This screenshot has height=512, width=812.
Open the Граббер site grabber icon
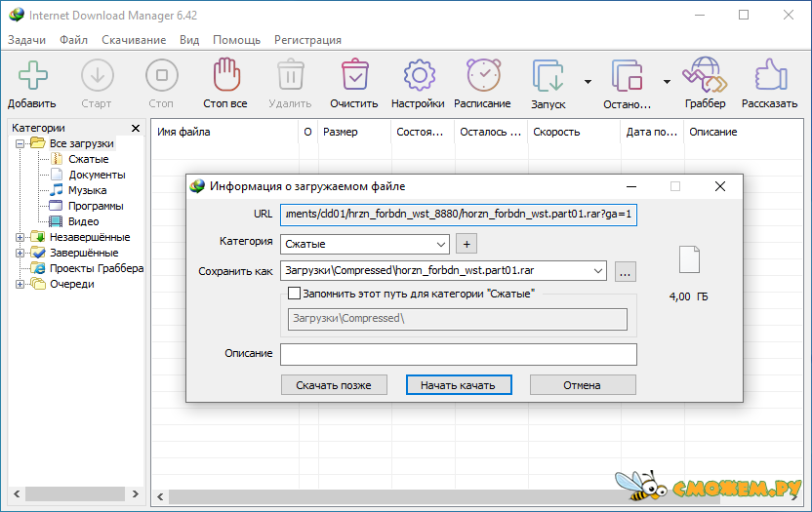tap(705, 75)
